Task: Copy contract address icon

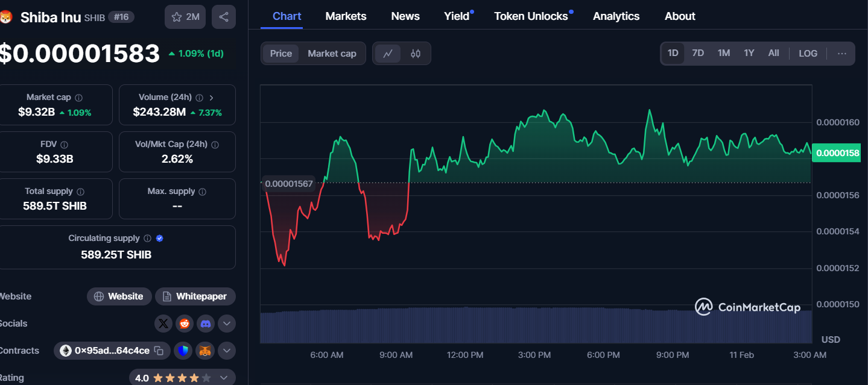Action: [159, 351]
